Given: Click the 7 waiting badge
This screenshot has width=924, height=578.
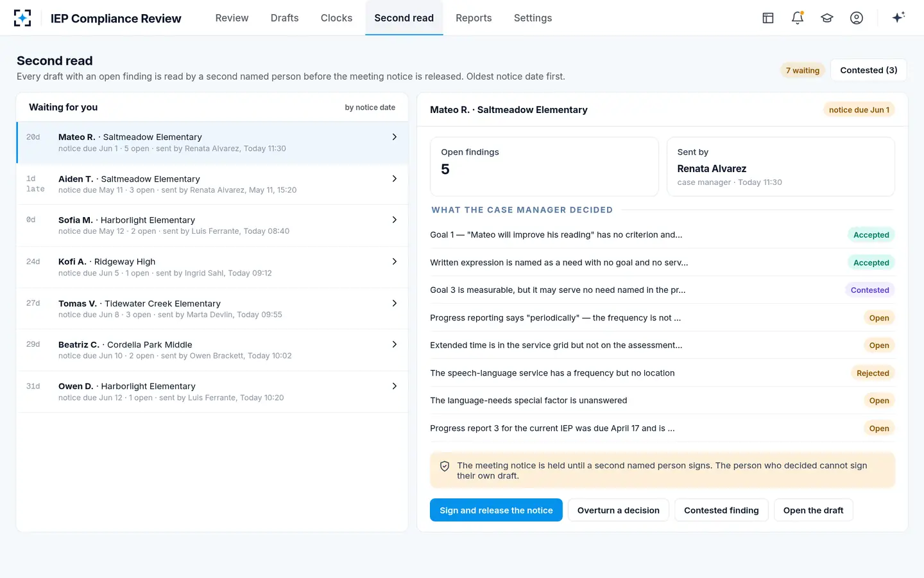Looking at the screenshot, I should click(x=803, y=71).
